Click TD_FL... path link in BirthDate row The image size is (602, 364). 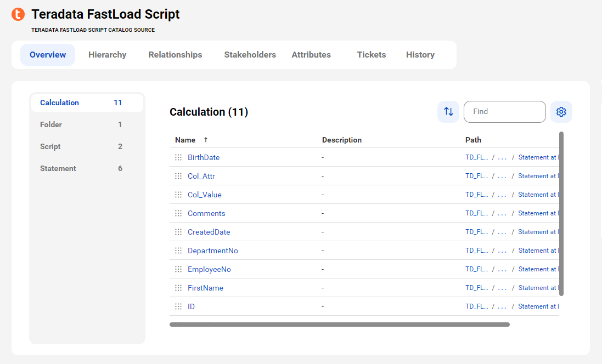click(476, 157)
